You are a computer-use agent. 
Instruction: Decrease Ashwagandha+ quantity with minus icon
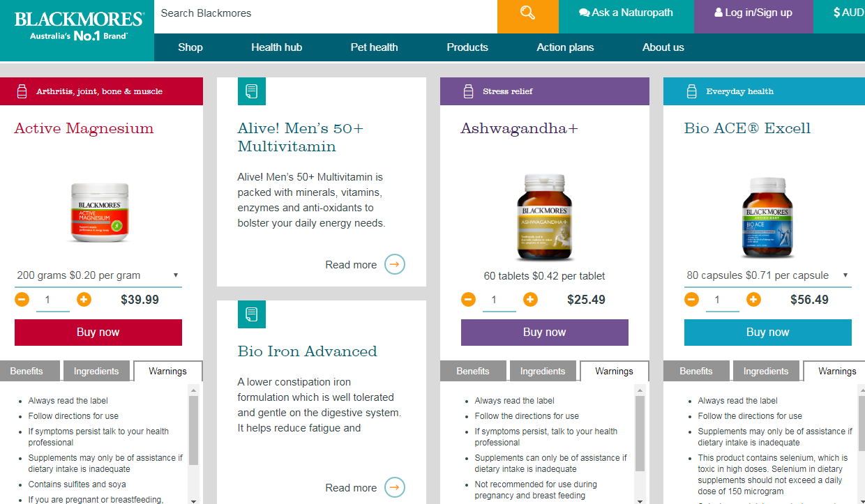468,300
